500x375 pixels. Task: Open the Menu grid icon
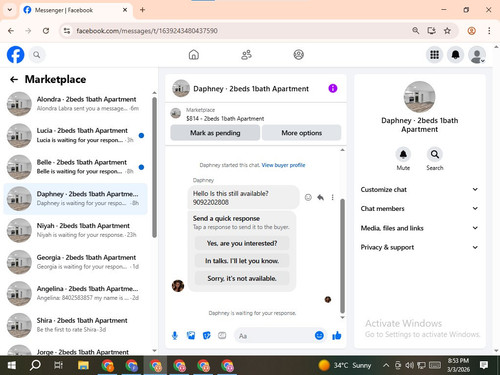point(434,55)
